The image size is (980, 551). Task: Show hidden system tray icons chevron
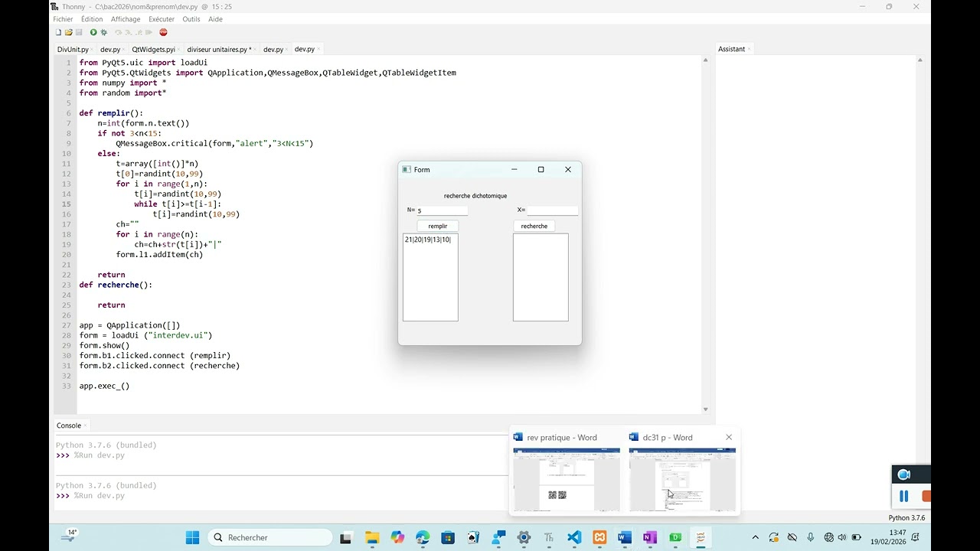click(756, 537)
